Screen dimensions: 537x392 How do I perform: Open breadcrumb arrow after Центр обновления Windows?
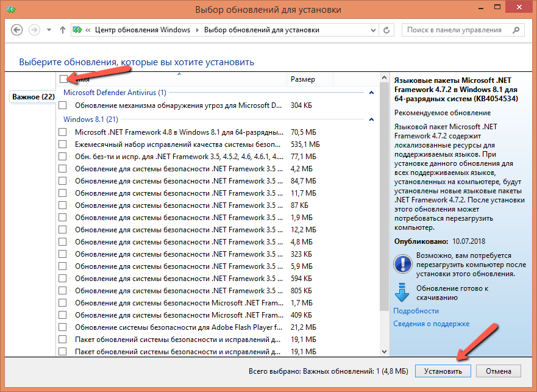[197, 30]
